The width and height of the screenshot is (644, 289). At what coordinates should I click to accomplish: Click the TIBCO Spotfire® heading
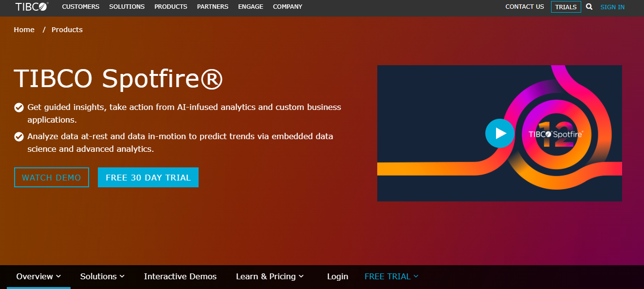click(x=118, y=78)
